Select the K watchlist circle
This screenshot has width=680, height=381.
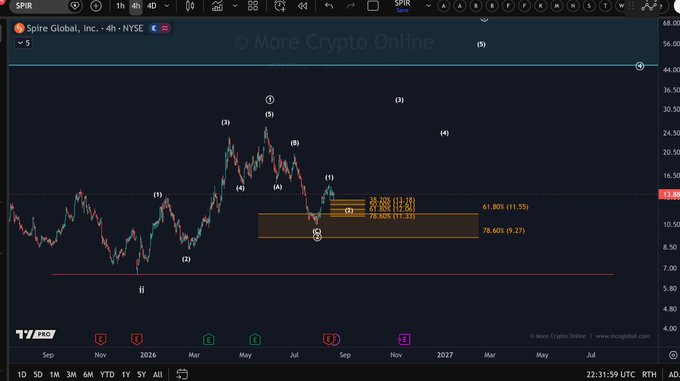540,6
